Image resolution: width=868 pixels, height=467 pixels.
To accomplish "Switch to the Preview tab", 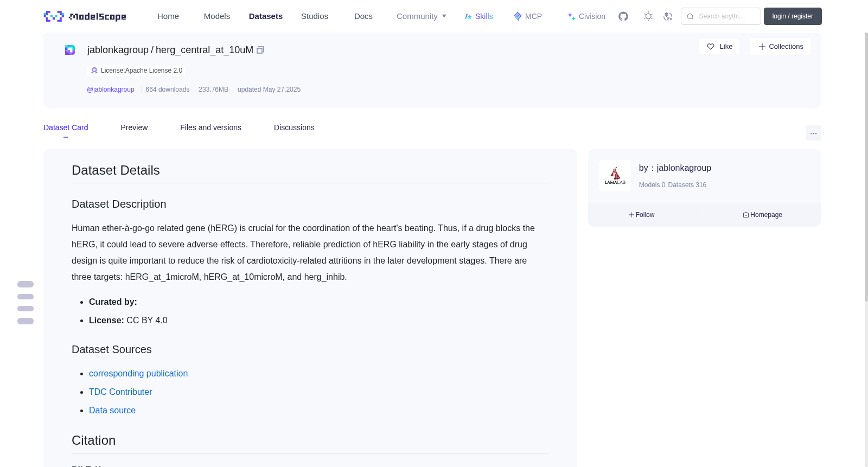I will click(x=134, y=127).
